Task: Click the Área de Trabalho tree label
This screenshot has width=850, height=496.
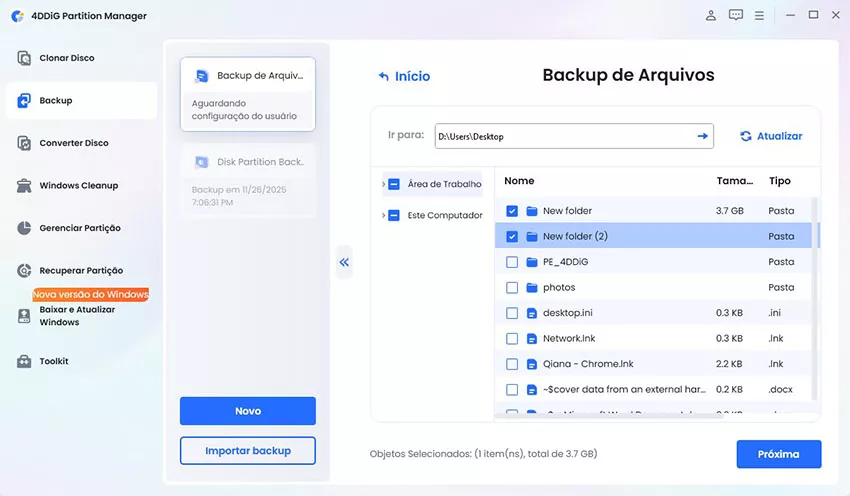Action: tap(445, 184)
